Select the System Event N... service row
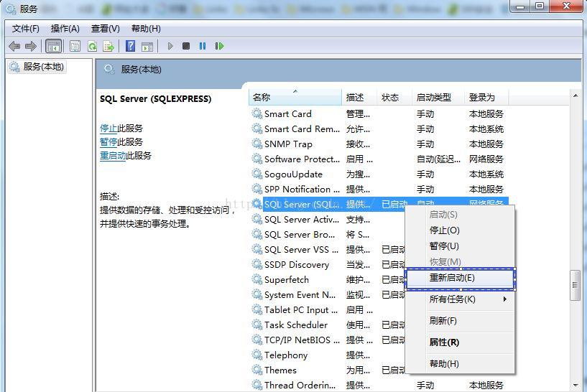 327,295
